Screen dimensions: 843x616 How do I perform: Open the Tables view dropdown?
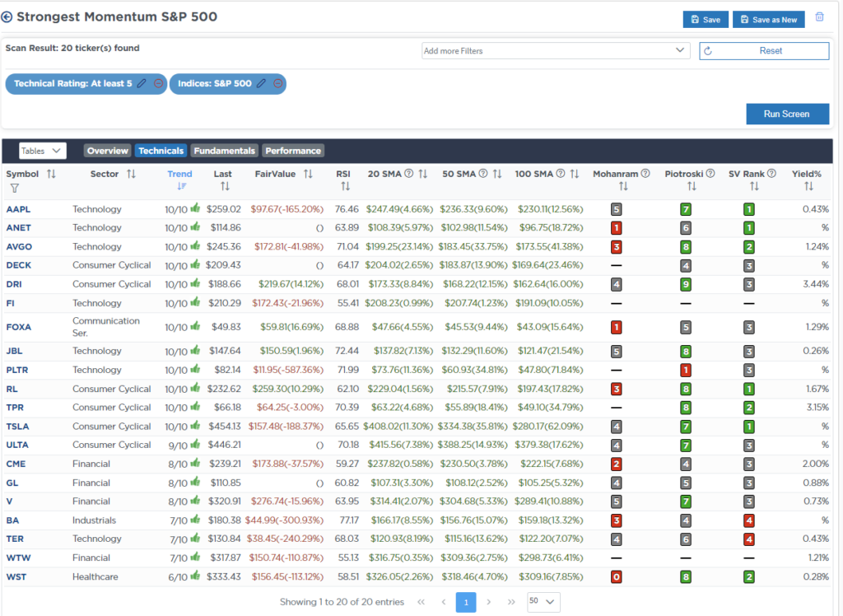tap(43, 151)
